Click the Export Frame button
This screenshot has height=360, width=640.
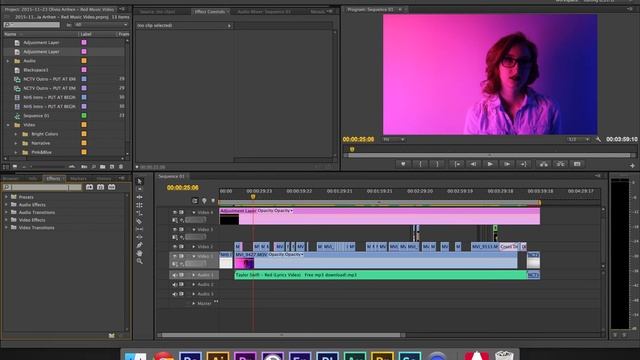click(577, 164)
